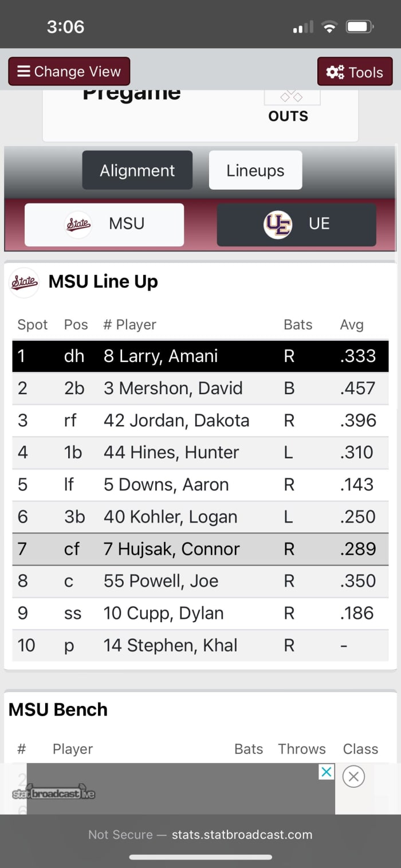The width and height of the screenshot is (401, 868).
Task: Tap the Safari page grabber bar
Action: tap(200, 857)
